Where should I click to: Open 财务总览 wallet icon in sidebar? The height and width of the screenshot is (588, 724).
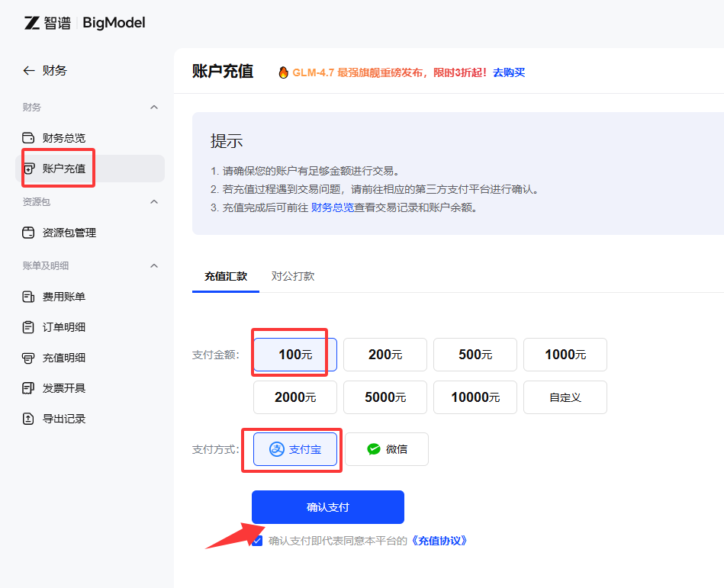[x=29, y=138]
